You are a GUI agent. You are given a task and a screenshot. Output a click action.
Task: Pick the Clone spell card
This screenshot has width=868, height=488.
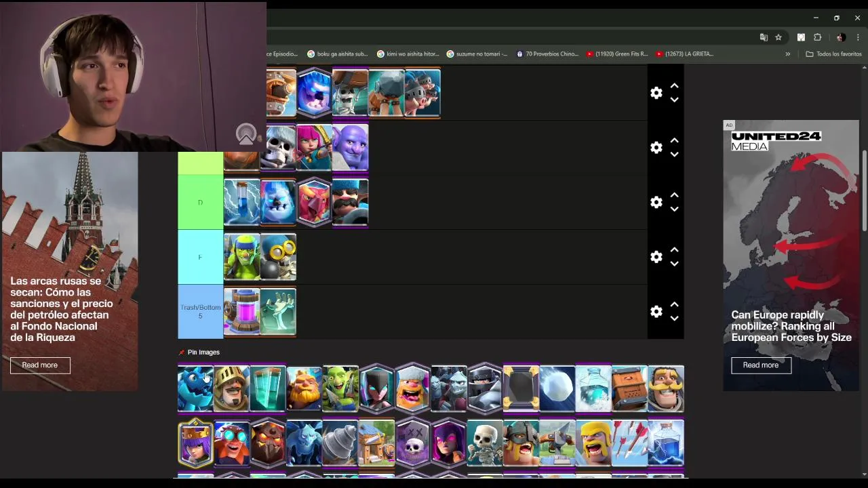[268, 388]
